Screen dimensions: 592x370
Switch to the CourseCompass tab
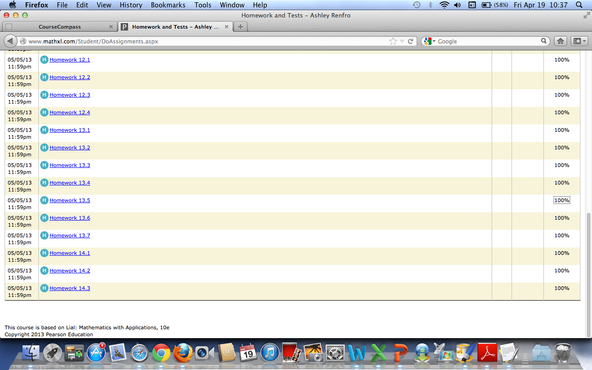pyautogui.click(x=59, y=27)
